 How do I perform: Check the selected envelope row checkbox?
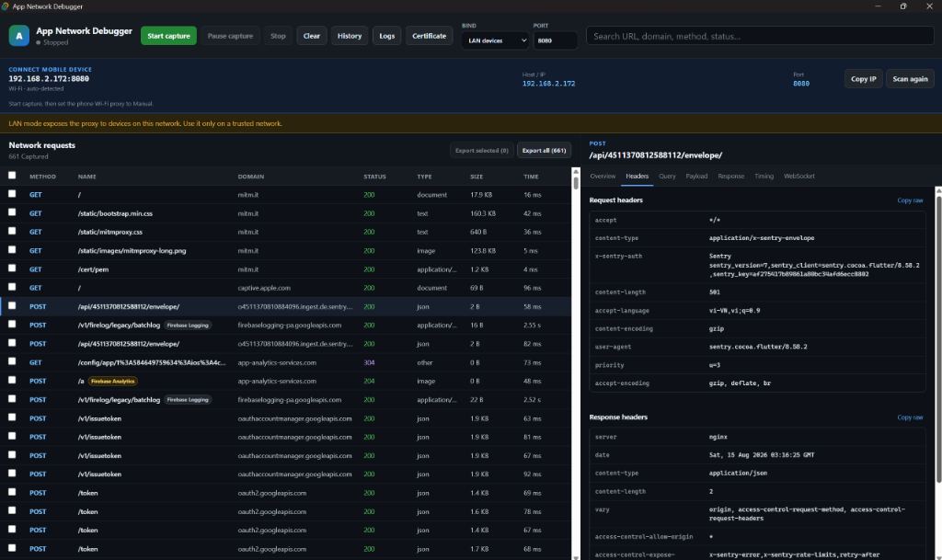12,305
